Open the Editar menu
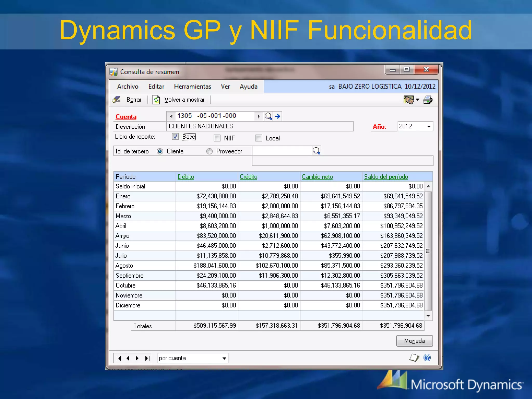Image resolution: width=532 pixels, height=399 pixels. click(x=156, y=87)
